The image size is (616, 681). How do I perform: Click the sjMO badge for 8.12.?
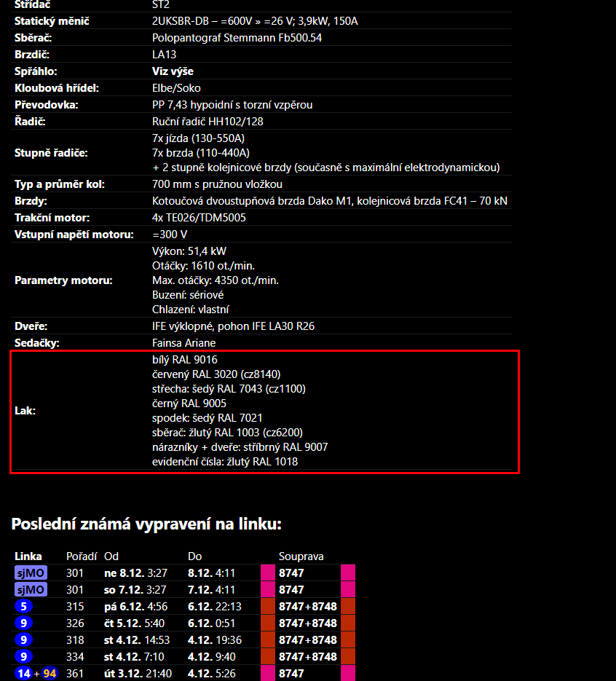point(31,573)
